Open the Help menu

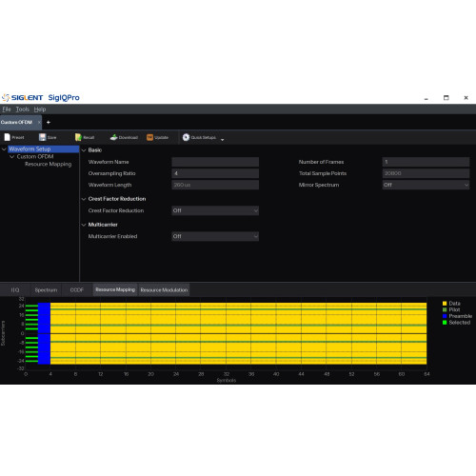coord(40,109)
